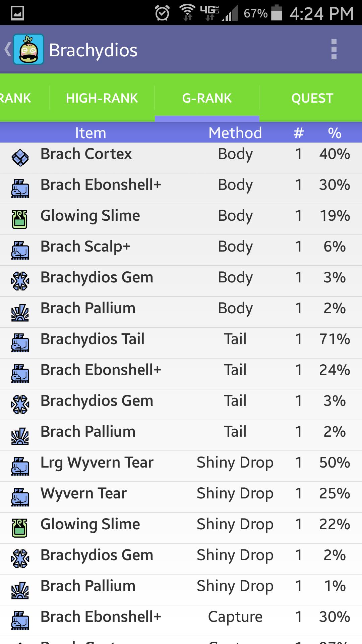Switch to the HIGH-RANK tab
Viewport: 362px width, 644px height.
click(102, 98)
